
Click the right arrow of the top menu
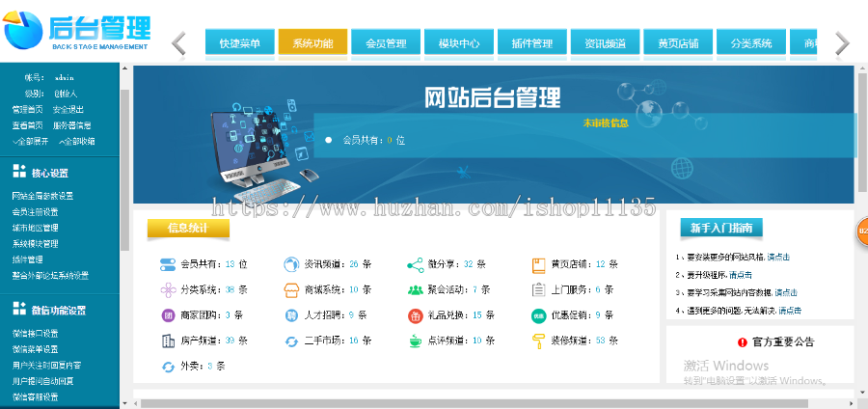[842, 43]
